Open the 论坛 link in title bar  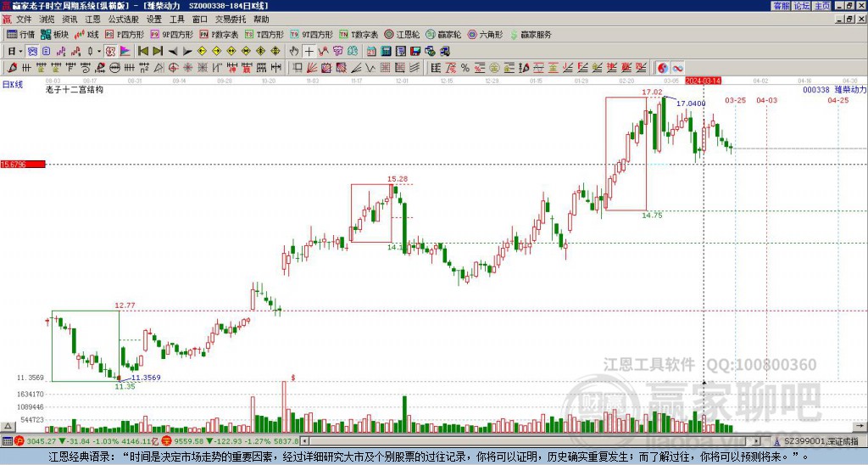pos(802,6)
